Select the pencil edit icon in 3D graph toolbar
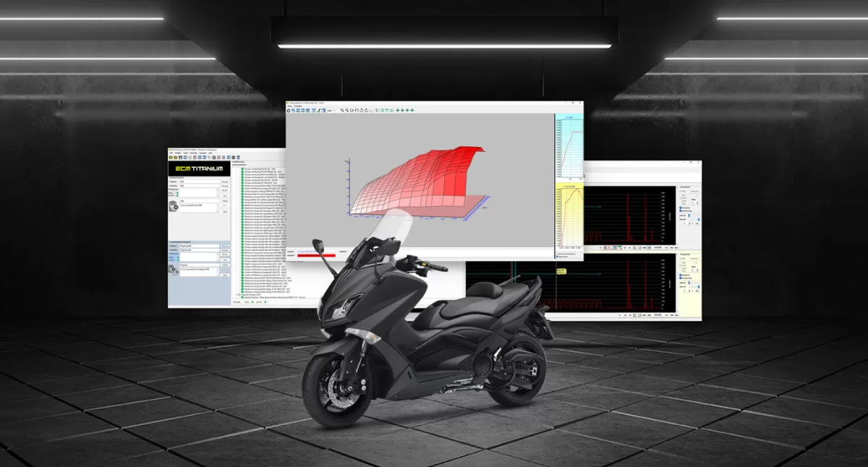The width and height of the screenshot is (868, 467). tap(320, 111)
